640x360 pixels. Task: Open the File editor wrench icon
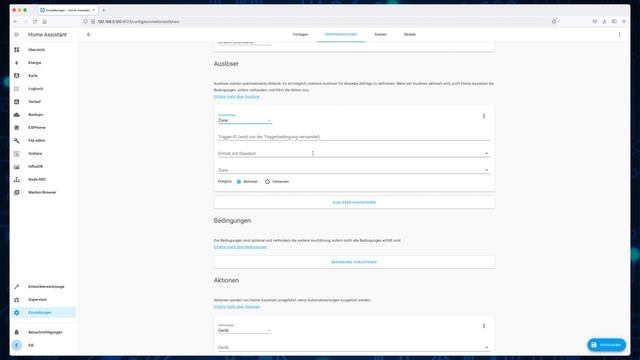point(17,140)
